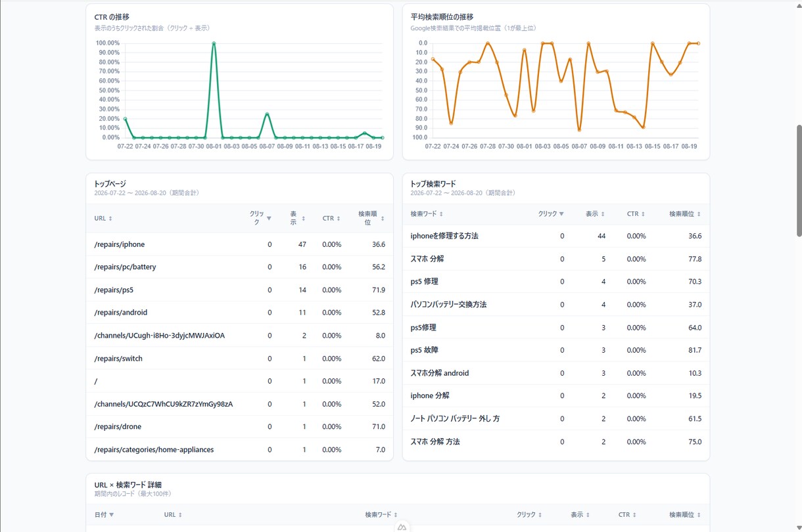Click the /repairs/ps5 URL row
802x532 pixels.
[x=240, y=290]
